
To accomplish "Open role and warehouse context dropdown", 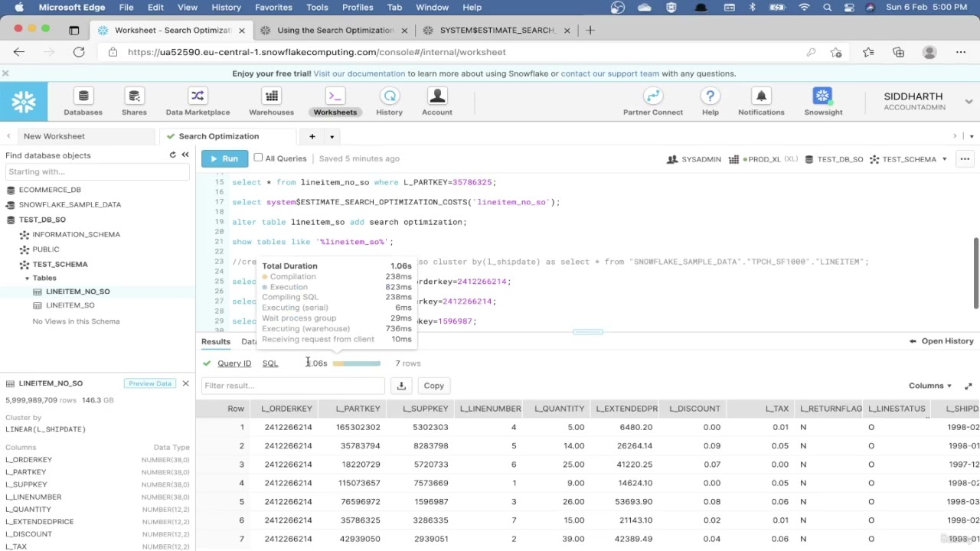I will 944,159.
